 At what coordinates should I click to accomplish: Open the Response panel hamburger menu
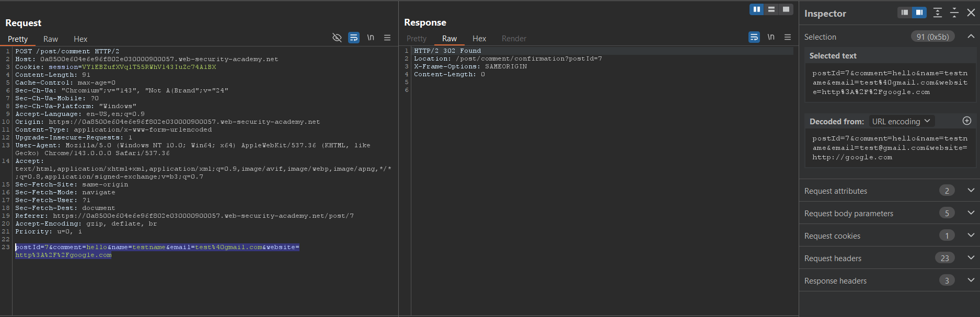point(788,37)
